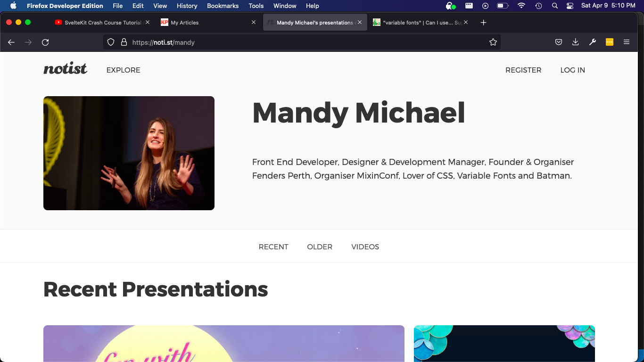The image size is (644, 362).
Task: Close the My Articles tab
Action: pyautogui.click(x=254, y=22)
